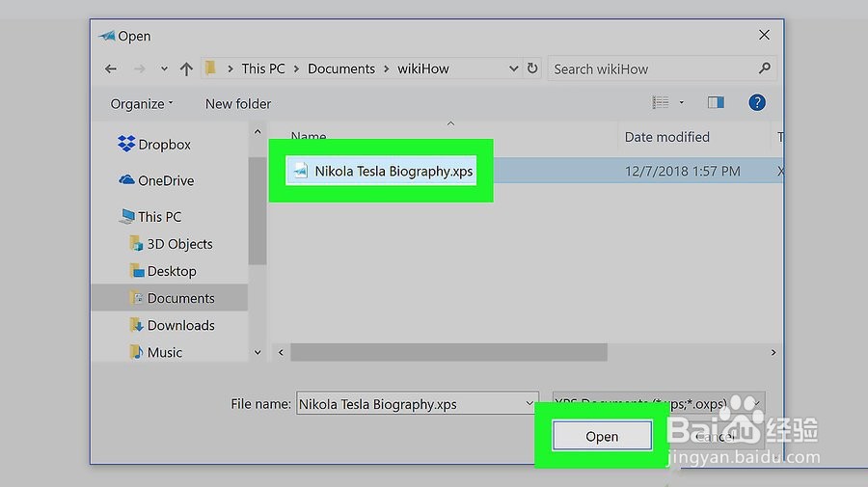
Task: Click the Downloads folder icon
Action: (136, 325)
